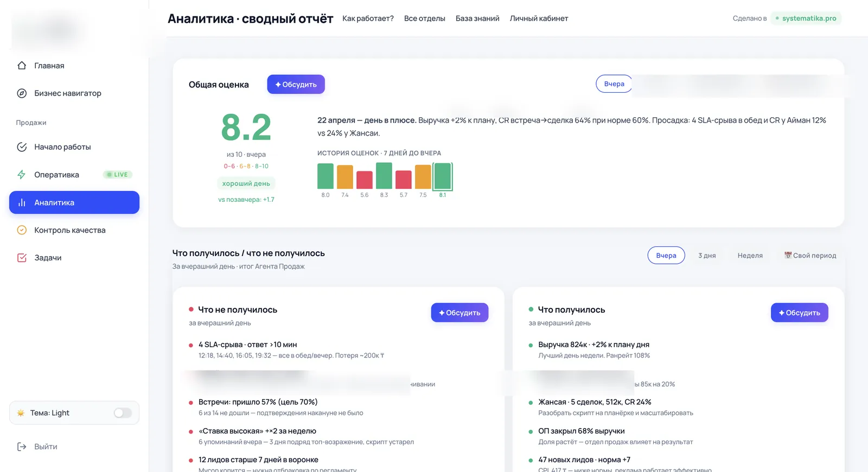Click the Выйти logout icon
Screen dimensions: 868x472
click(22, 447)
